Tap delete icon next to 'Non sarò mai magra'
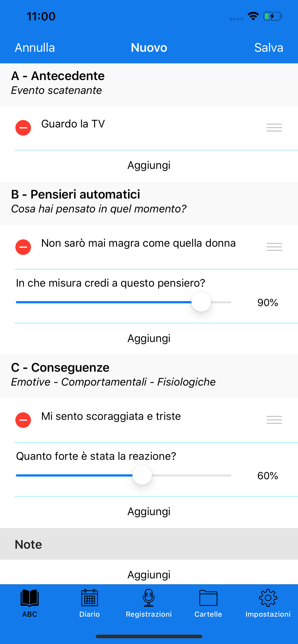 point(23,247)
